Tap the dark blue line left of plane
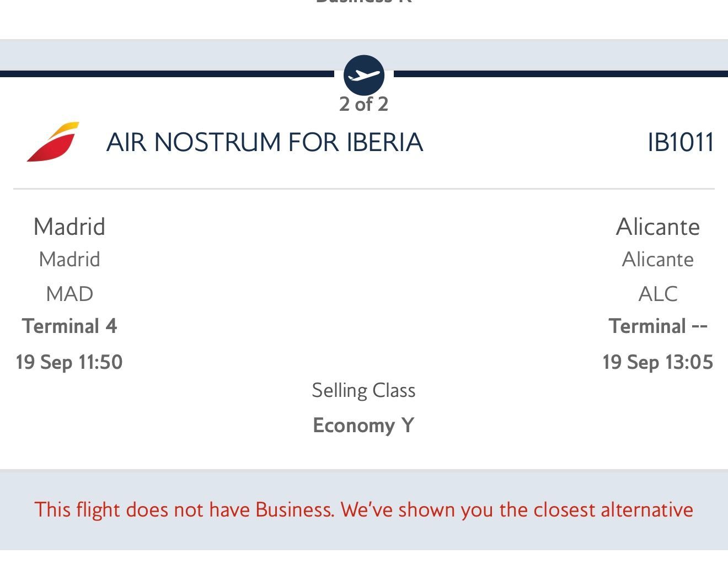The height and width of the screenshot is (586, 728). tap(167, 74)
